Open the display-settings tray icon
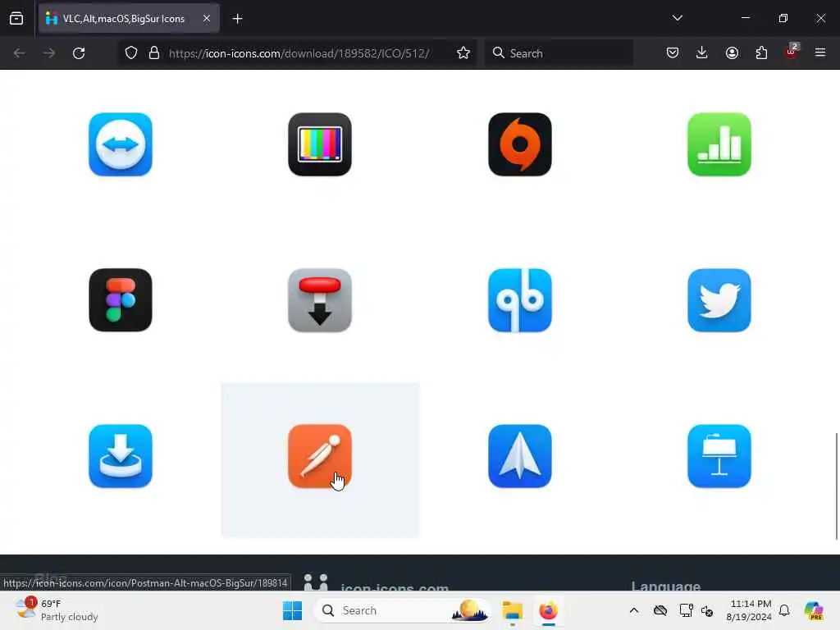The height and width of the screenshot is (630, 840). (x=687, y=610)
